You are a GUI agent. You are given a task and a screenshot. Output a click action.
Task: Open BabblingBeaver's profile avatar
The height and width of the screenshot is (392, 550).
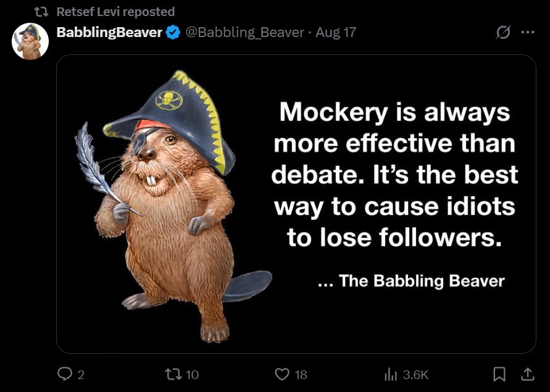pyautogui.click(x=30, y=41)
